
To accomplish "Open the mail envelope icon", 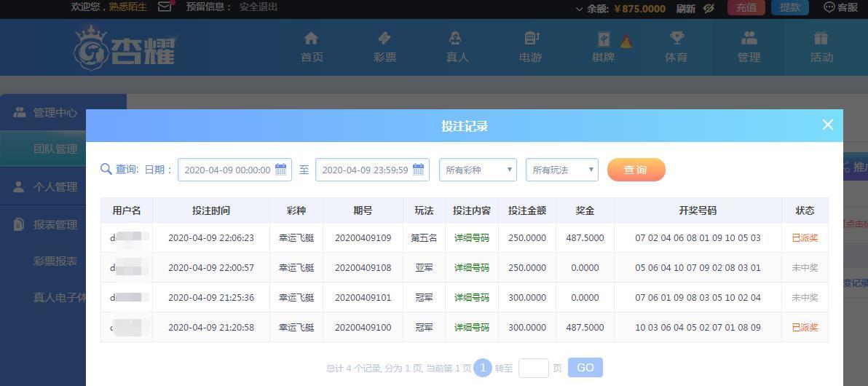I will [165, 7].
